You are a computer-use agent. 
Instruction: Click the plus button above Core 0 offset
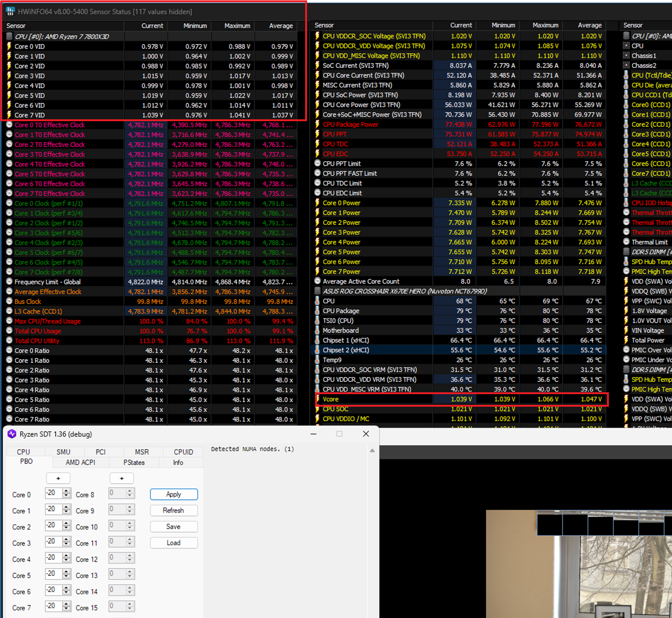[x=58, y=478]
